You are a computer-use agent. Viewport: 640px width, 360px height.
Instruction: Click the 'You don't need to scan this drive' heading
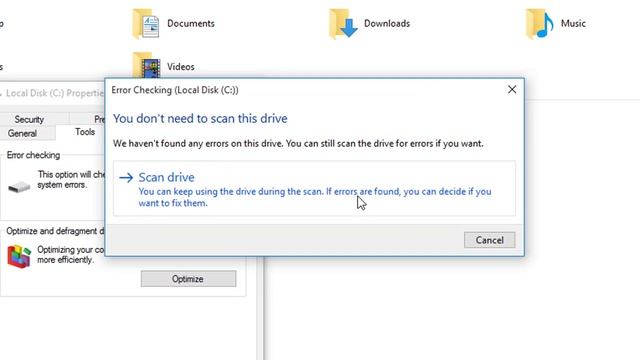pos(200,118)
